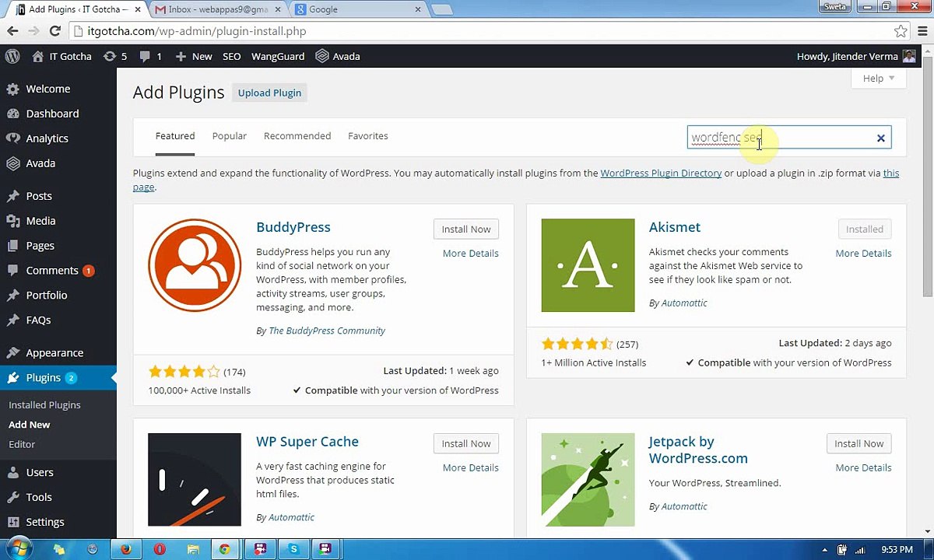Open the comments bubble in admin bar
This screenshot has width=934, height=560.
150,56
